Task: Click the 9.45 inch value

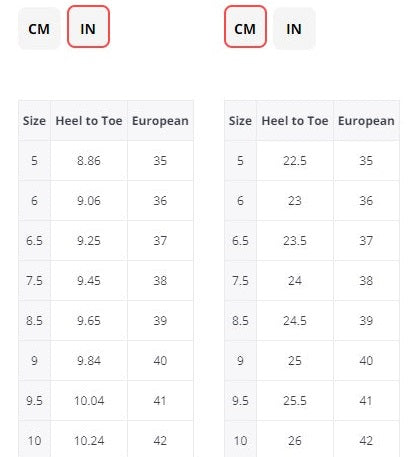Action: coord(89,281)
